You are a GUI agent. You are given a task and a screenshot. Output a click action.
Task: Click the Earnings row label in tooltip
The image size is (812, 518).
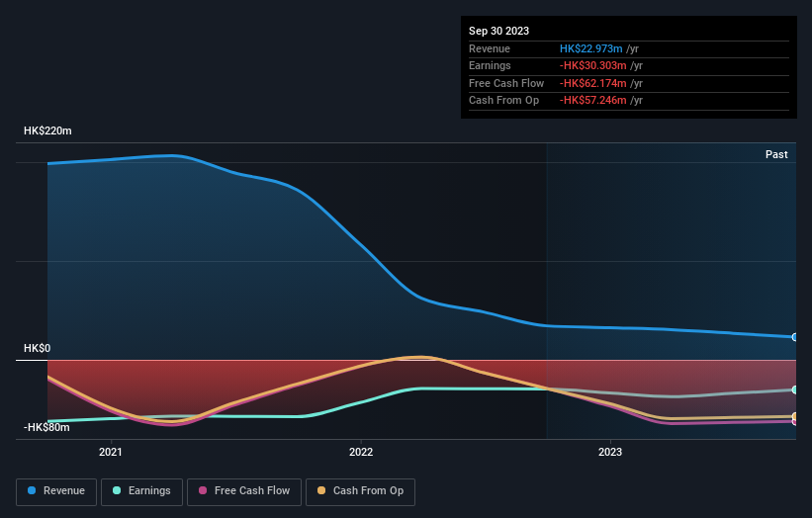click(x=490, y=65)
